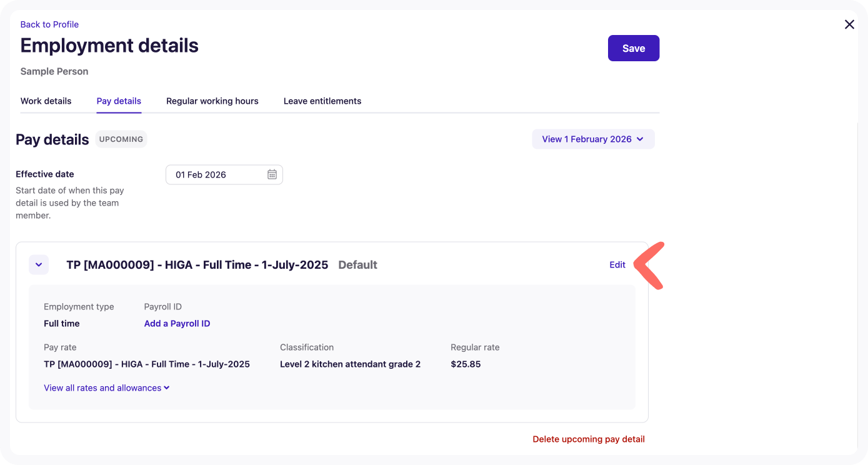Image resolution: width=868 pixels, height=465 pixels.
Task: Switch to the Work details tab
Action: coord(46,101)
